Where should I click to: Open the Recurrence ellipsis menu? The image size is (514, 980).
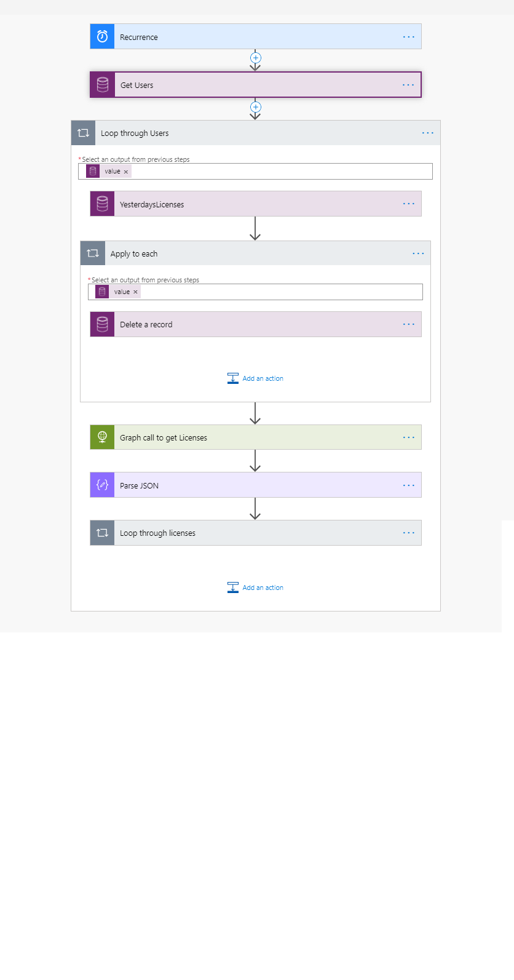click(409, 37)
